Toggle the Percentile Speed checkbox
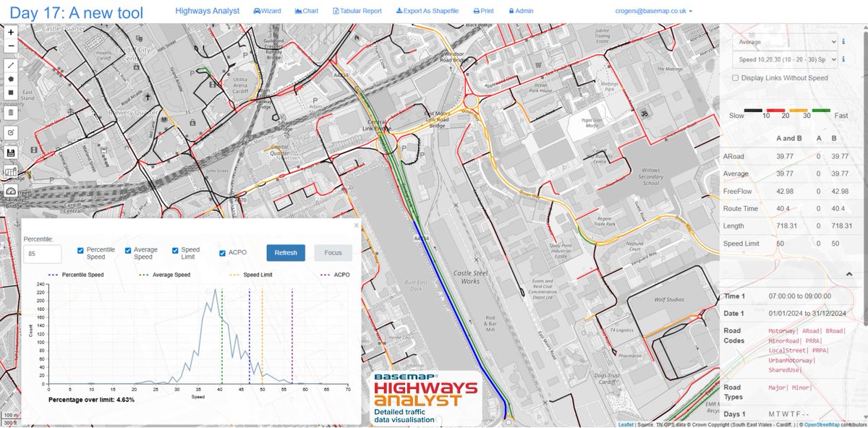 tap(81, 251)
